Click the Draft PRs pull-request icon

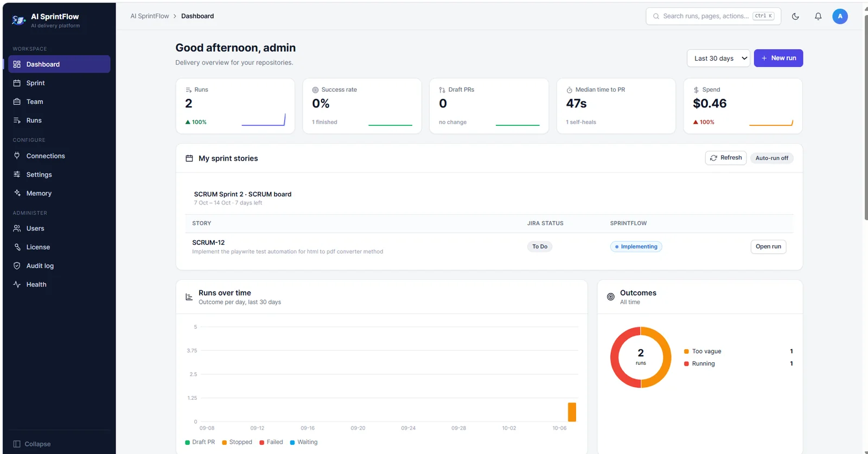click(442, 90)
